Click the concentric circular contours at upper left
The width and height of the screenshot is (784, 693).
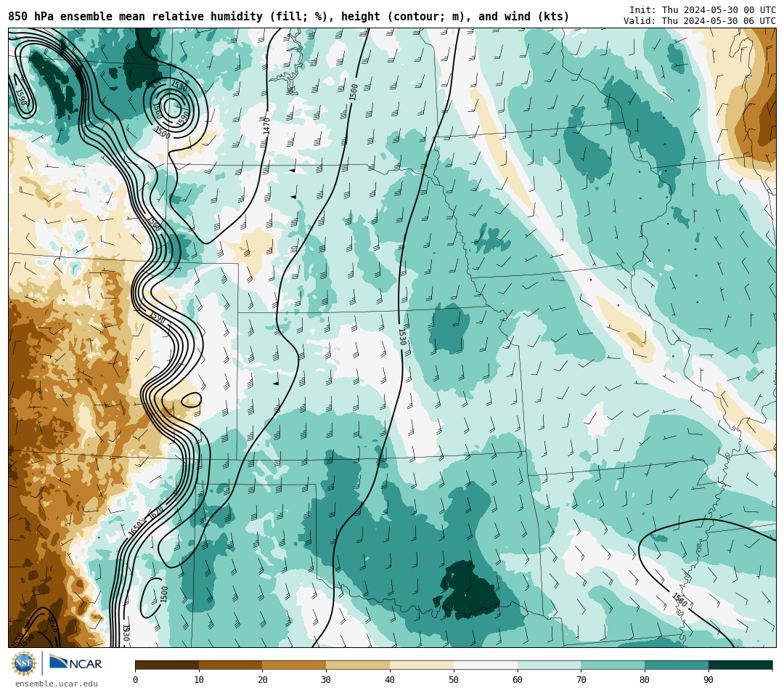(x=171, y=107)
